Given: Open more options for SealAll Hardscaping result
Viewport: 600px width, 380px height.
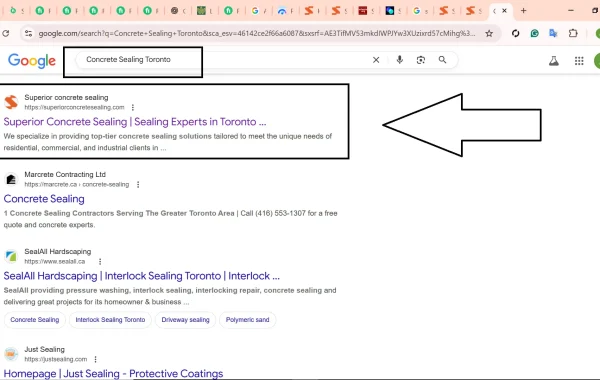Looking at the screenshot, I should click(100, 261).
